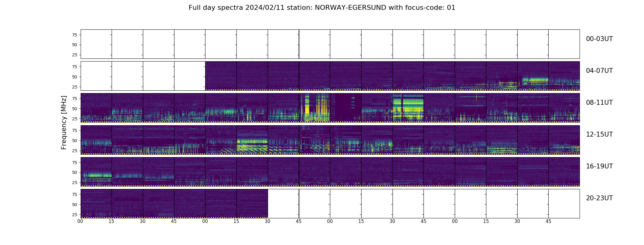Click the 50 tick label of the 04-07UT row
644x245 pixels.
point(74,77)
